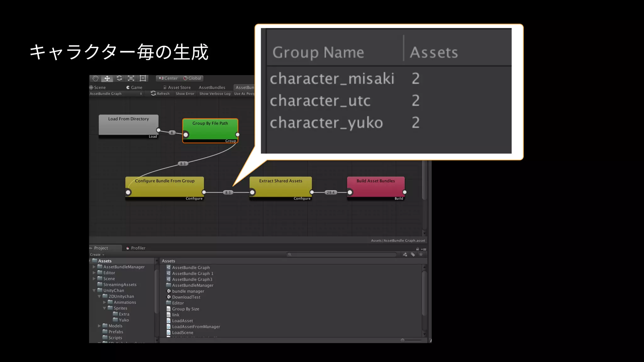Screen dimensions: 644x362
Task: Click the Show Verbose Log button
Action: tap(215, 94)
